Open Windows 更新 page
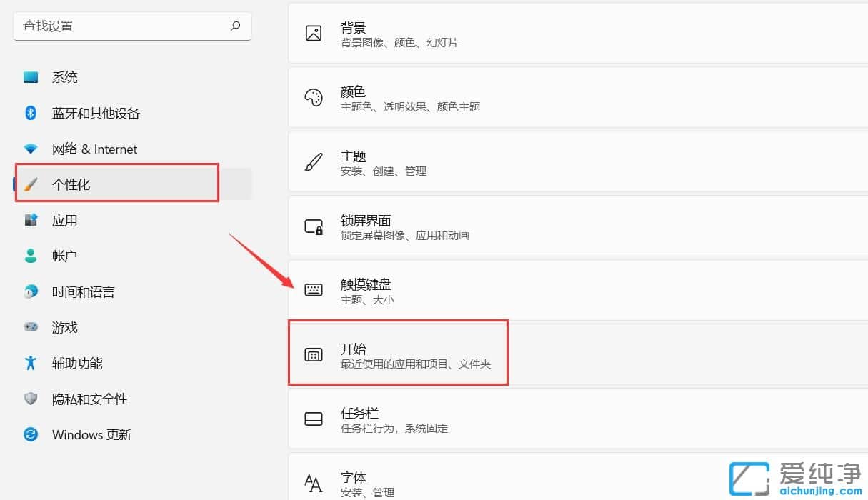 [x=133, y=434]
